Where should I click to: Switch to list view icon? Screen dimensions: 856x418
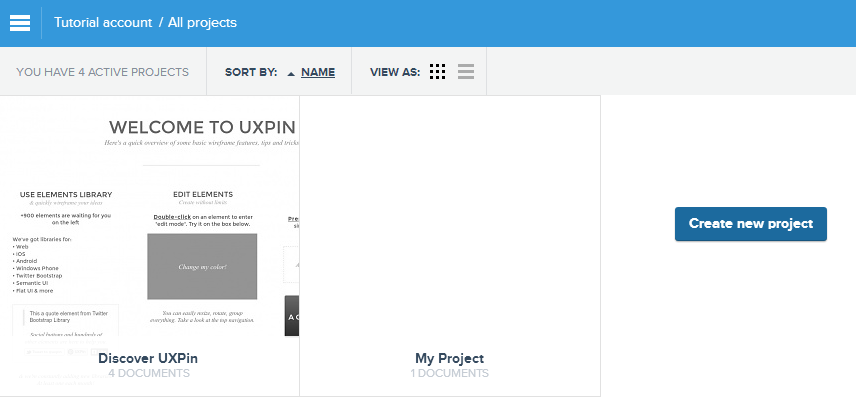[466, 71]
